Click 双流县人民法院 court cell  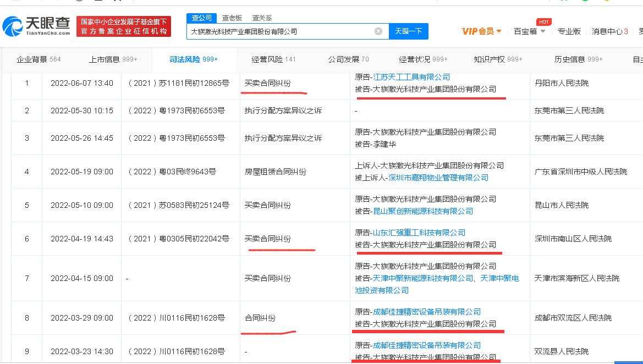(x=562, y=351)
